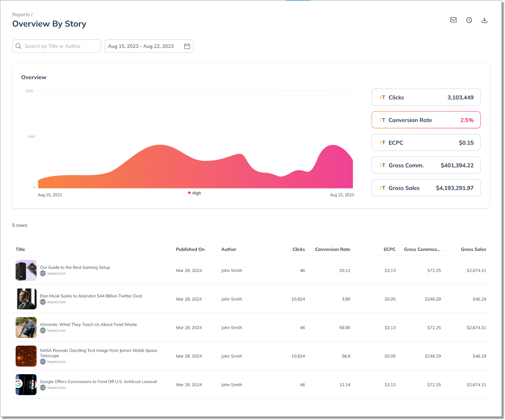This screenshot has width=505, height=420.
Task: Click globe icon under NASA story
Action: pos(43,362)
